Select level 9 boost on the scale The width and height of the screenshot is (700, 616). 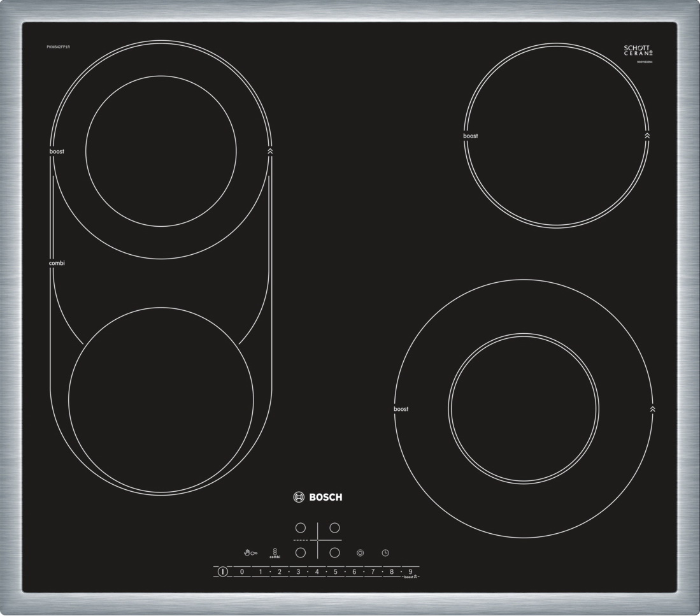410,572
